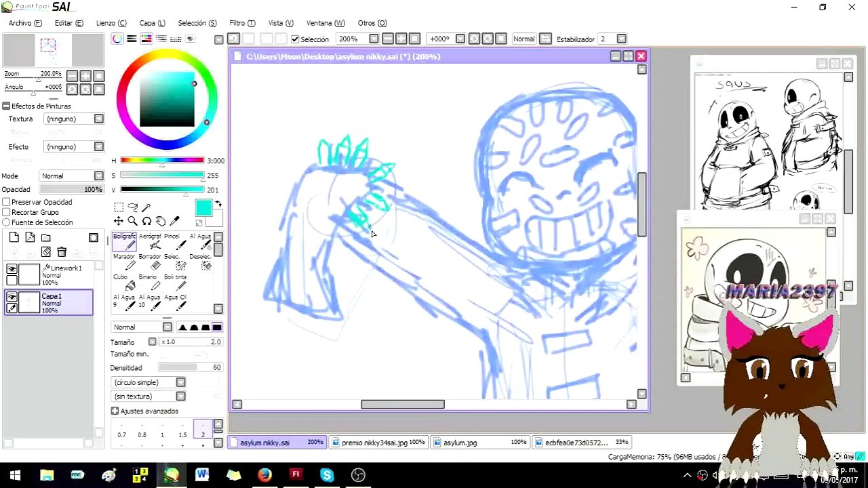Select the magic wand tool
The image size is (868, 488).
146,207
